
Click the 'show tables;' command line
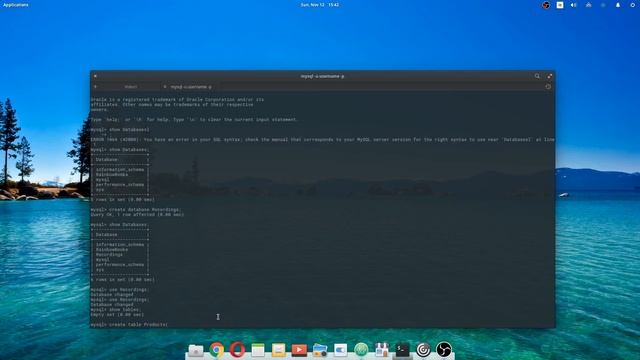[x=116, y=309]
